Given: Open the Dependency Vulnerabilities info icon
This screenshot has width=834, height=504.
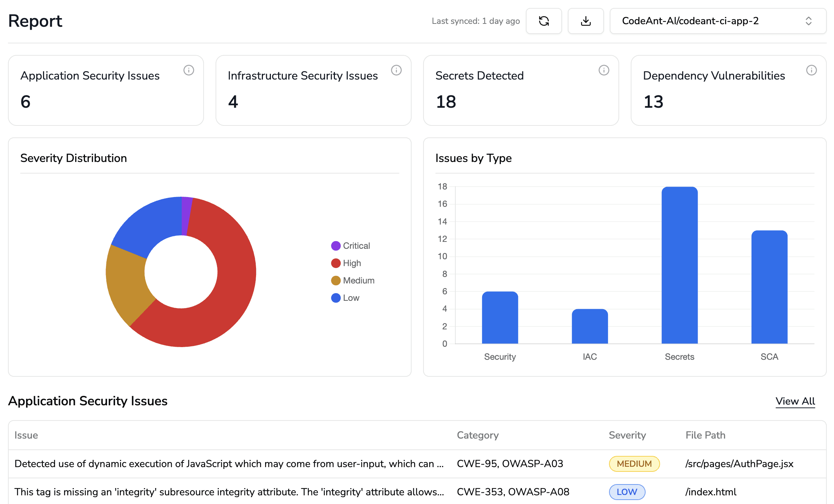Looking at the screenshot, I should coord(812,71).
